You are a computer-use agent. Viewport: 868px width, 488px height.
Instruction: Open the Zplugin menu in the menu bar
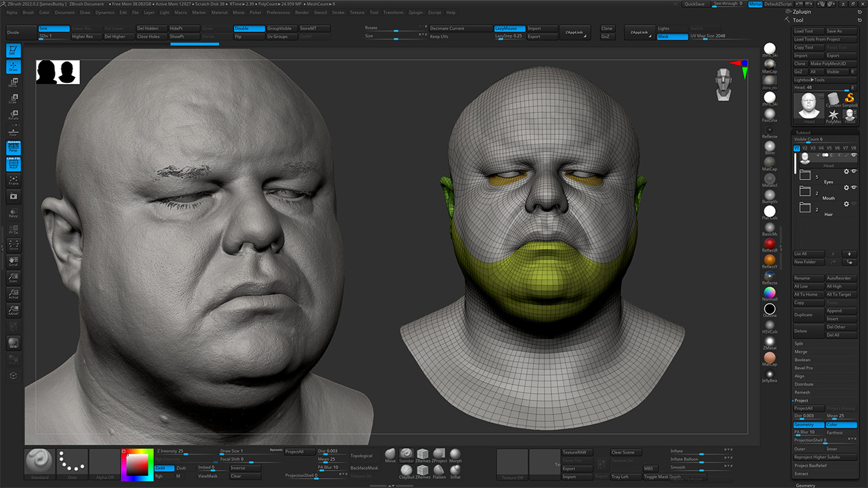point(416,11)
